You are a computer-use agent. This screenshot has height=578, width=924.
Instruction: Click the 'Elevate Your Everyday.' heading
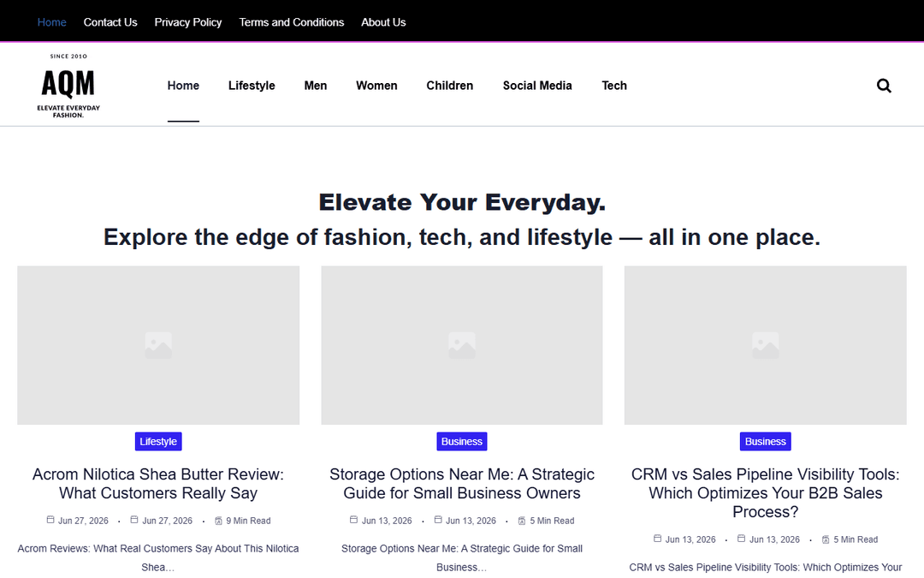pyautogui.click(x=462, y=202)
